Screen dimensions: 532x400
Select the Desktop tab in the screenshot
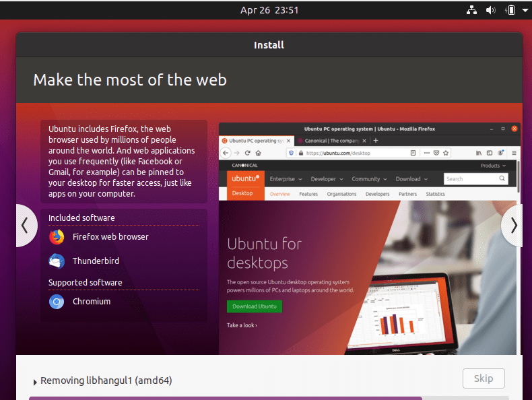pos(242,194)
